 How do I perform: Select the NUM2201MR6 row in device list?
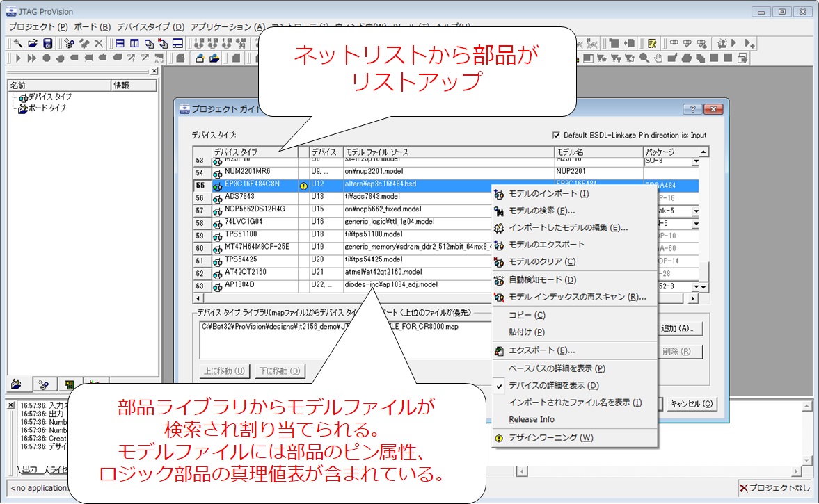445,172
